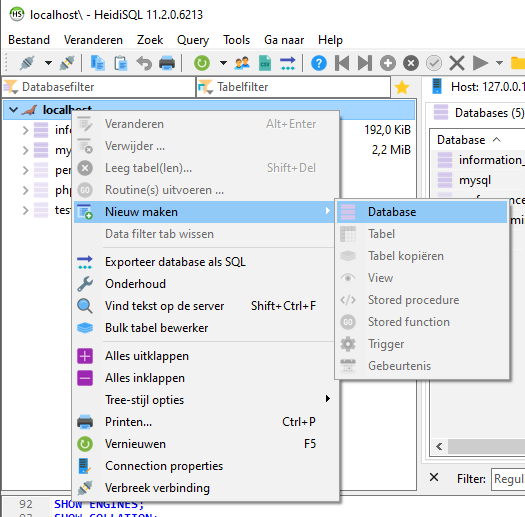Click the Tabelfilter input field
525x517 pixels.
(x=293, y=87)
